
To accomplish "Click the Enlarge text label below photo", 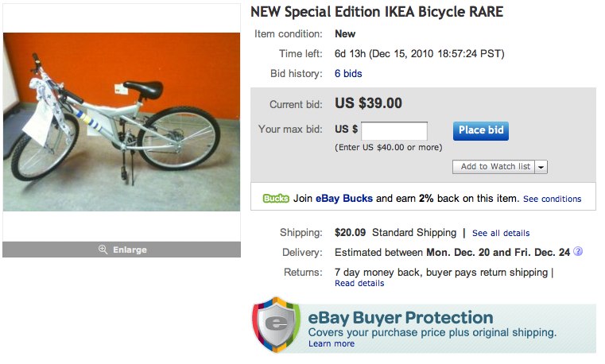I will [130, 250].
